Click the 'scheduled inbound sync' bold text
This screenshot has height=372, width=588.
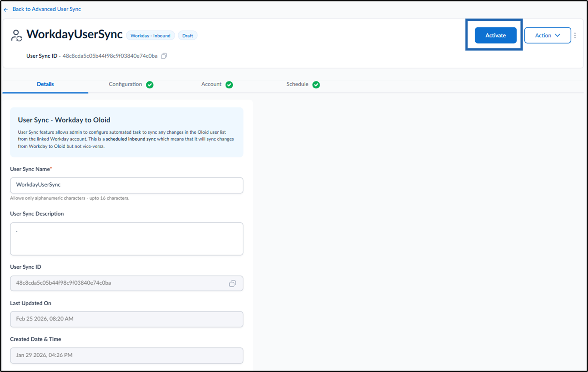(131, 139)
